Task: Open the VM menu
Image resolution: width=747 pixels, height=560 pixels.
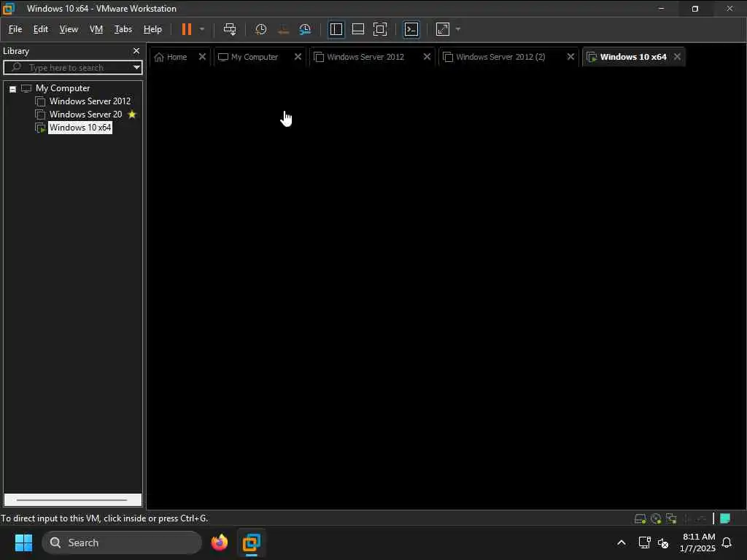Action: (x=96, y=29)
